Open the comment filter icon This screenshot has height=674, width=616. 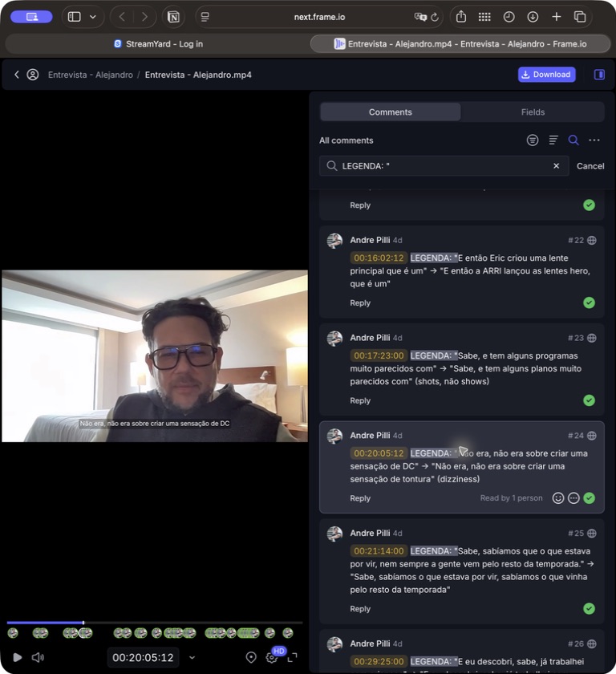pyautogui.click(x=533, y=140)
